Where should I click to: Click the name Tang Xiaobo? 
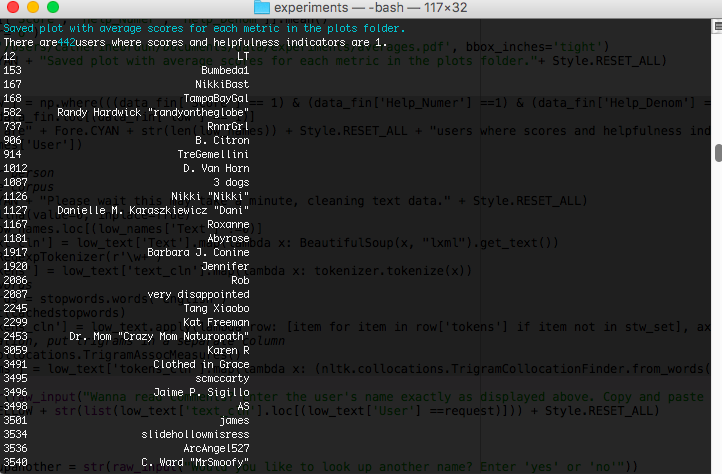pos(216,308)
